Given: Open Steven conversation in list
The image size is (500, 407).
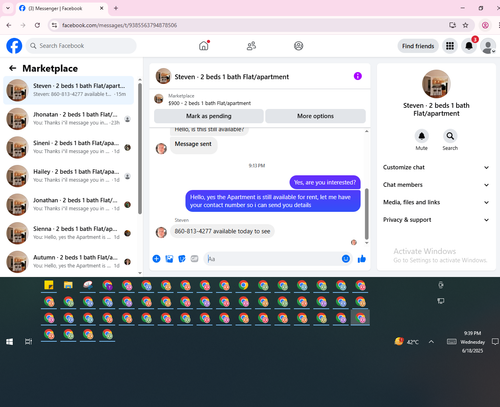Looking at the screenshot, I should click(69, 90).
